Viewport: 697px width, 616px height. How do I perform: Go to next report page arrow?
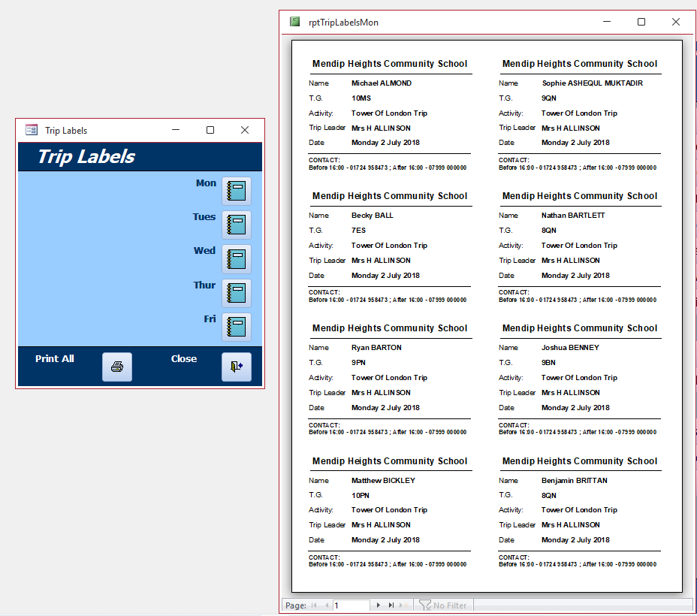pyautogui.click(x=379, y=605)
